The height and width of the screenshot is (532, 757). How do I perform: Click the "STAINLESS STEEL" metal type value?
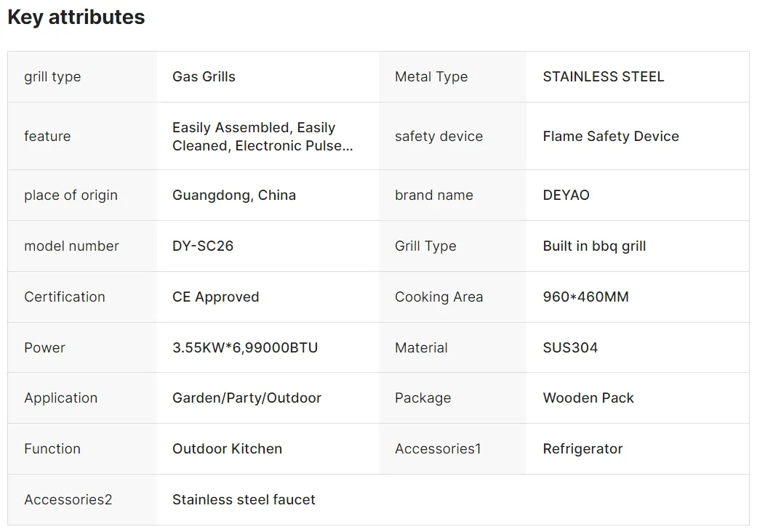pyautogui.click(x=603, y=77)
